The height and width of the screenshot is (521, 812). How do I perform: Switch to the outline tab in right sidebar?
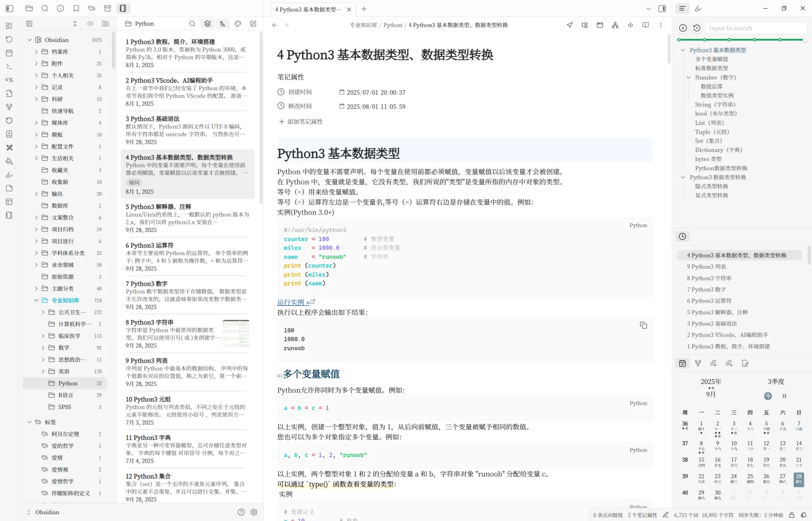tap(682, 8)
